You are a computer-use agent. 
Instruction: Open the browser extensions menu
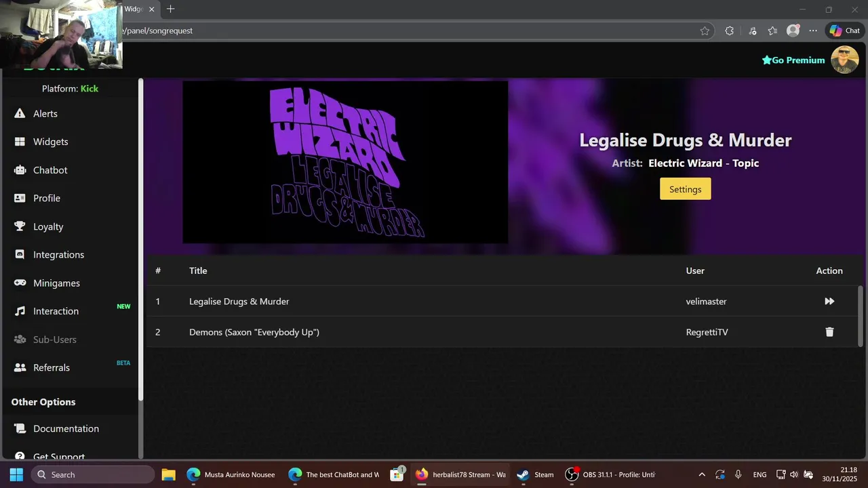[x=729, y=30]
